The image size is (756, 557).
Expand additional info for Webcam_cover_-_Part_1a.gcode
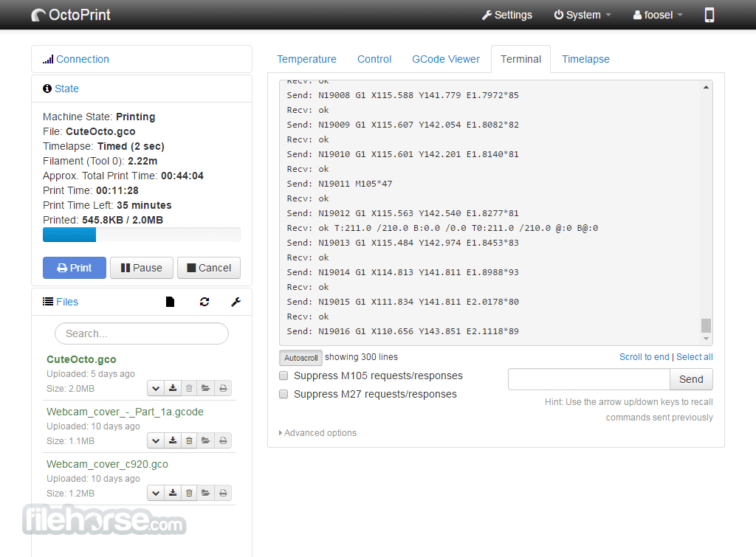156,440
